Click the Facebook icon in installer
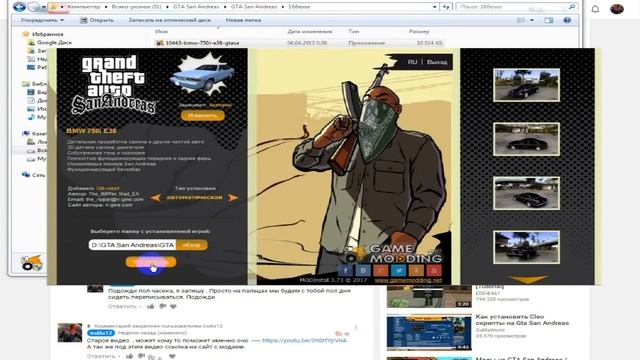The width and height of the screenshot is (640, 360). pyautogui.click(x=346, y=270)
